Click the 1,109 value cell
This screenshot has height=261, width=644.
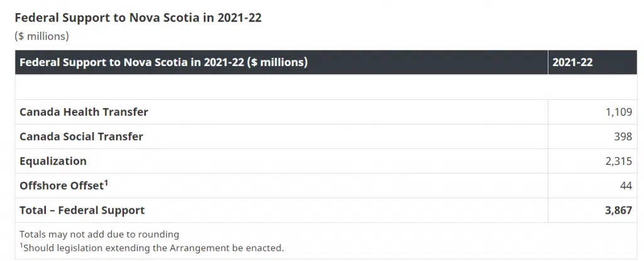(x=618, y=112)
